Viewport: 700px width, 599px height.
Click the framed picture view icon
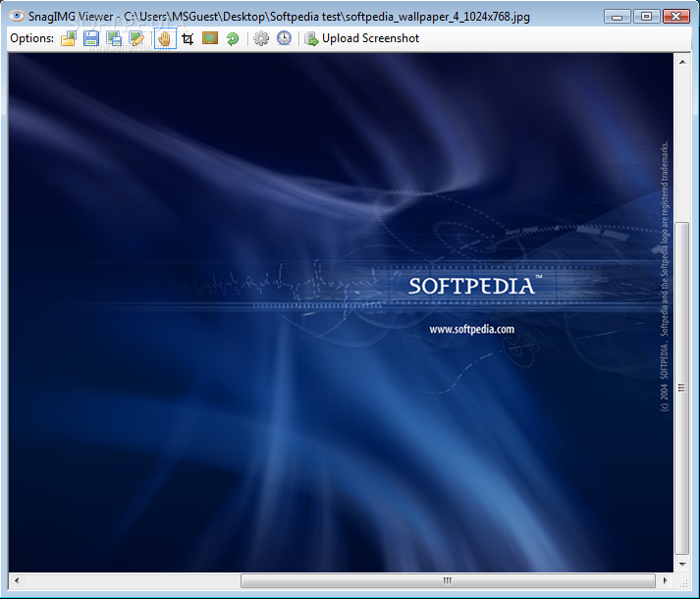pyautogui.click(x=210, y=38)
